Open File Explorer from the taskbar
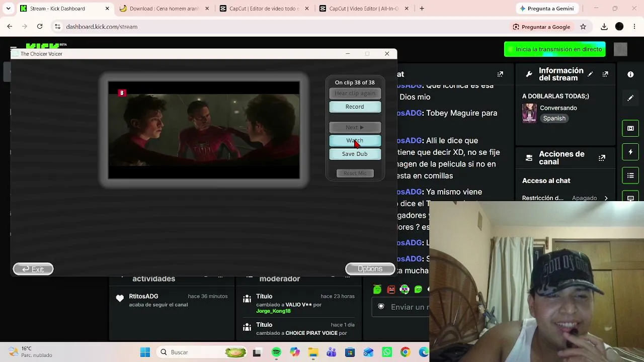The image size is (644, 362). coord(313,352)
